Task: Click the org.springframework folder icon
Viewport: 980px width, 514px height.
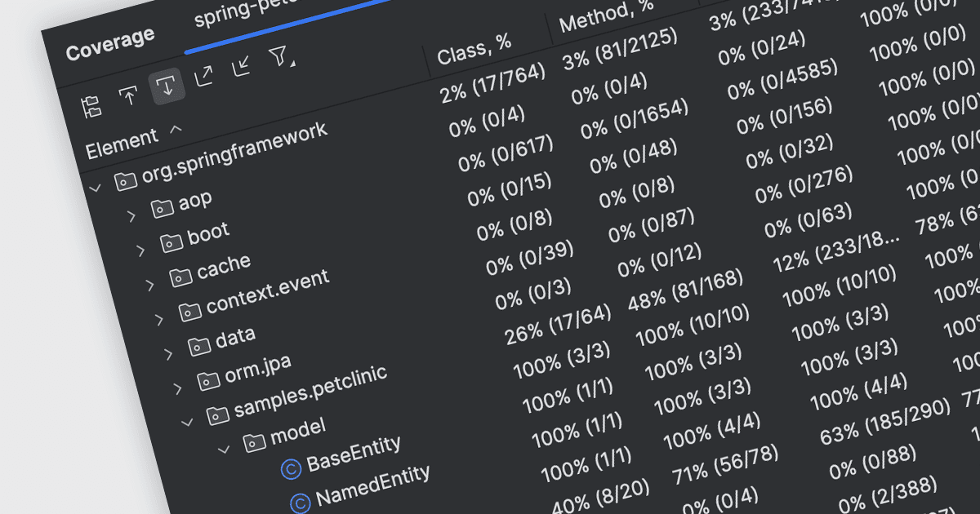Action: point(124,181)
